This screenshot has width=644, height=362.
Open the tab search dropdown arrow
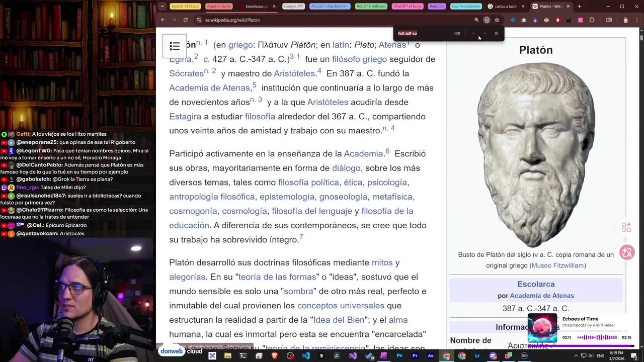(x=162, y=7)
